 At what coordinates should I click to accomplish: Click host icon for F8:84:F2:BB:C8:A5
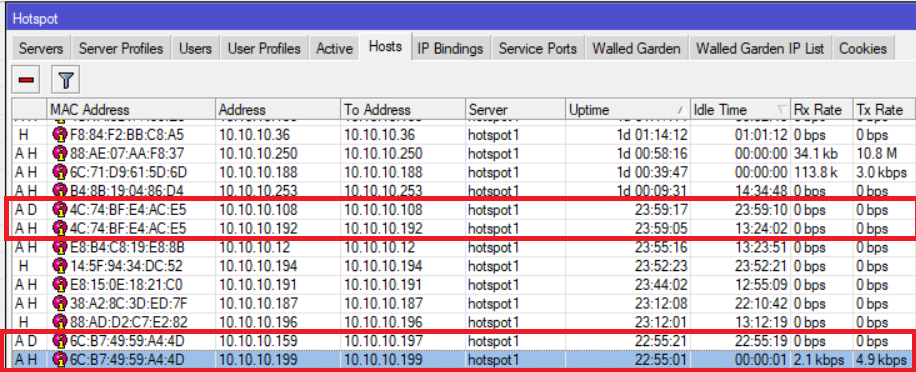(x=60, y=135)
